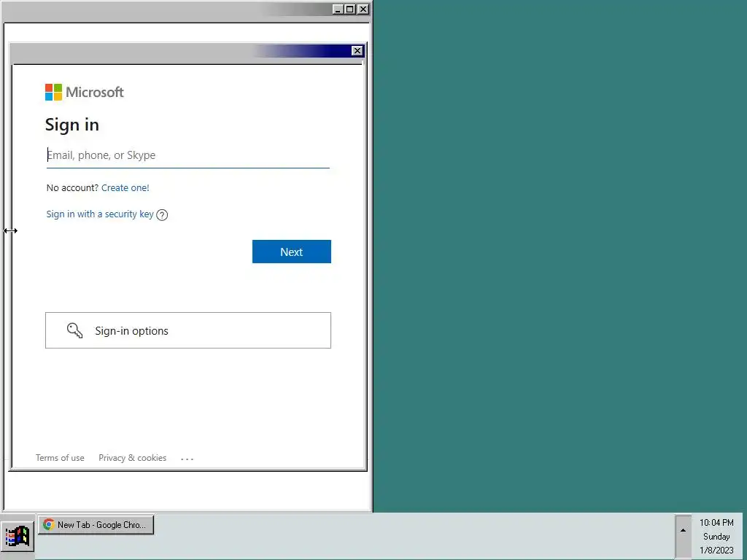Close the Microsoft sign-in dialog
Viewport: 747px width, 560px height.
(357, 50)
